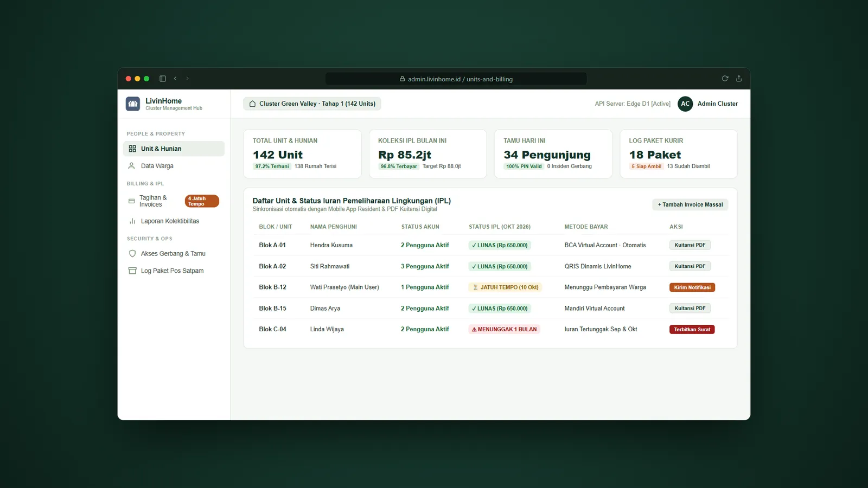Image resolution: width=868 pixels, height=488 pixels.
Task: Click the Tamu Hari Ini card
Action: click(553, 153)
